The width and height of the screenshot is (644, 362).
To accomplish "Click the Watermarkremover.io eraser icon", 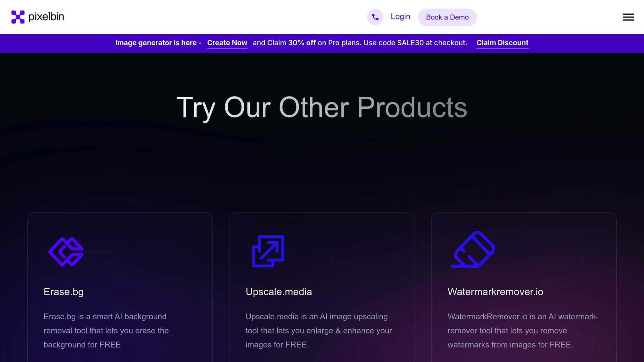I will coord(473,250).
